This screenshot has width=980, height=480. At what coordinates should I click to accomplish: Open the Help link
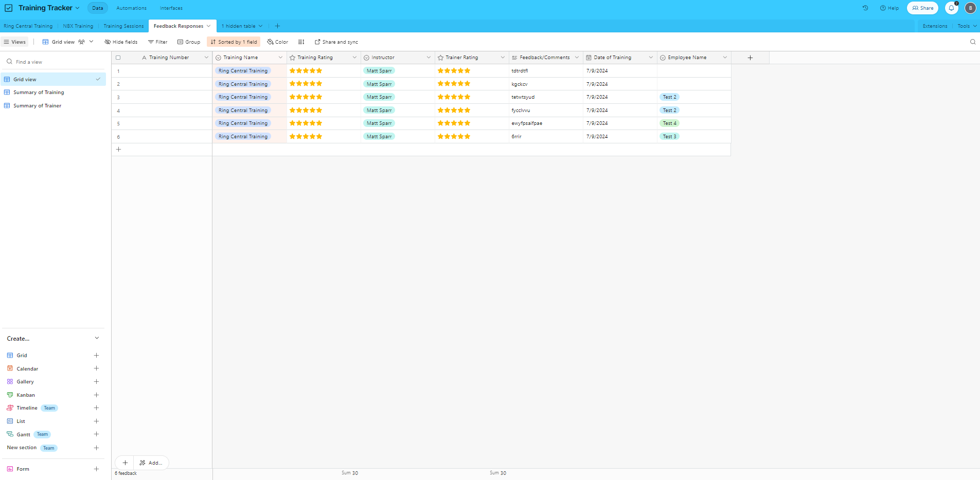pyautogui.click(x=889, y=8)
